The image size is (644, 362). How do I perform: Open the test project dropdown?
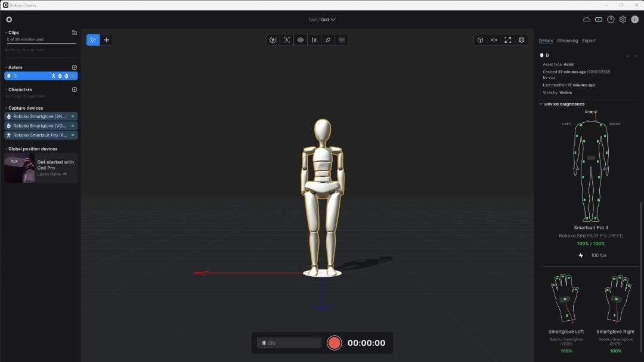point(333,19)
